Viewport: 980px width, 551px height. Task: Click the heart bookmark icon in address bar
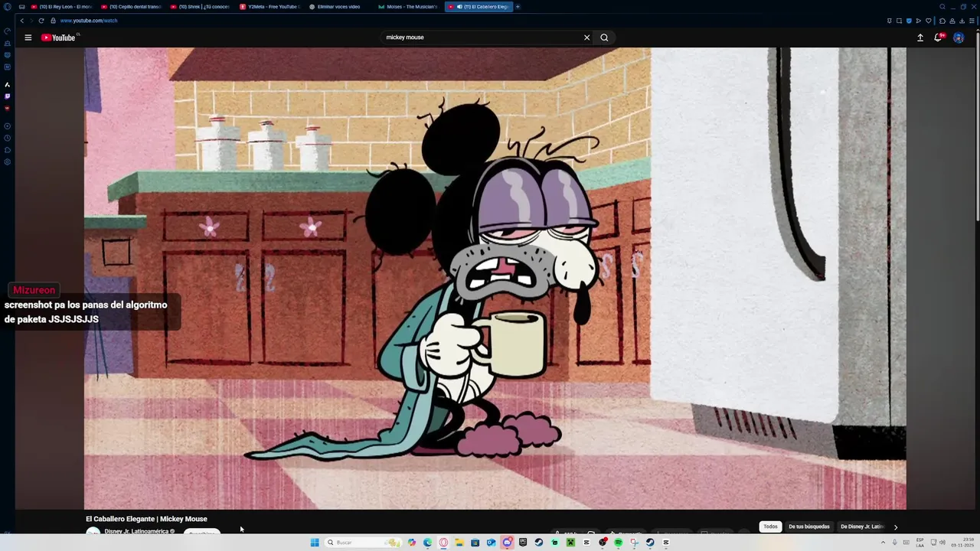929,21
